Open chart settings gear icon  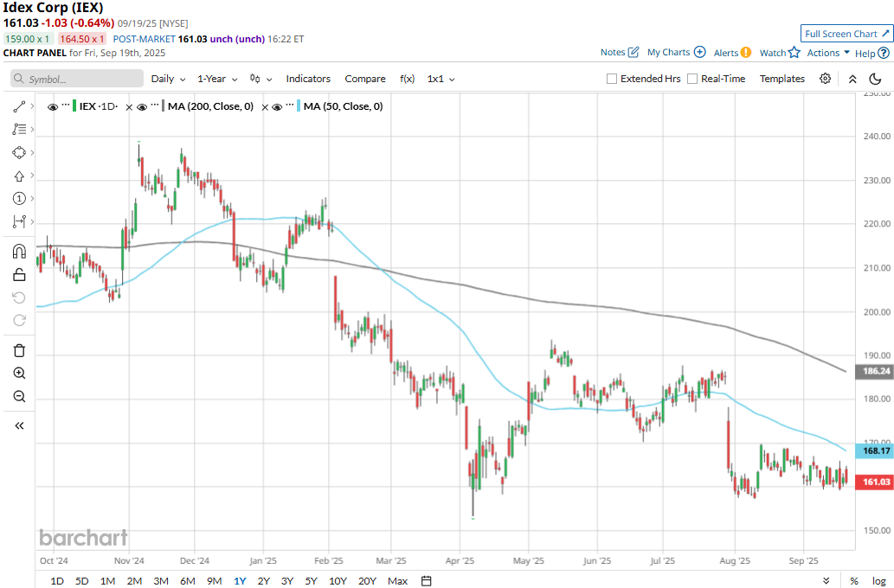pyautogui.click(x=826, y=79)
